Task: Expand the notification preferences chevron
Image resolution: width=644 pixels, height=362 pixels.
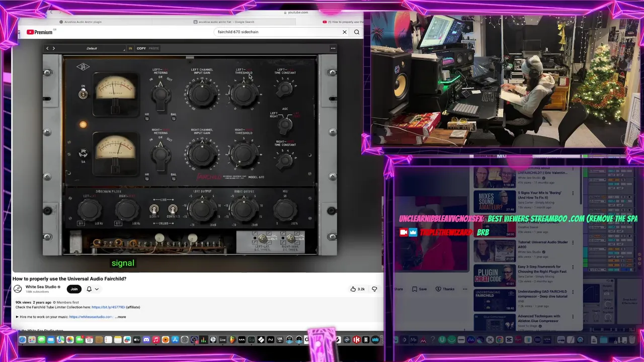Action: tap(97, 289)
